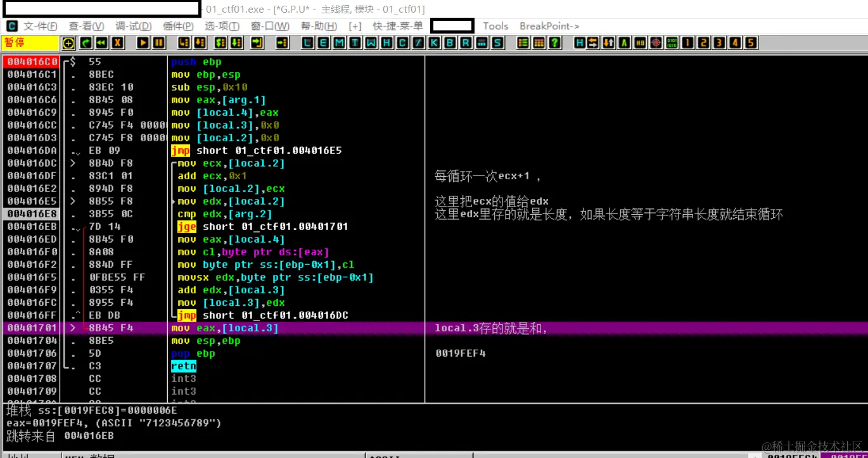Click the Trace into green icon
Image resolution: width=868 pixels, height=458 pixels.
[221, 43]
